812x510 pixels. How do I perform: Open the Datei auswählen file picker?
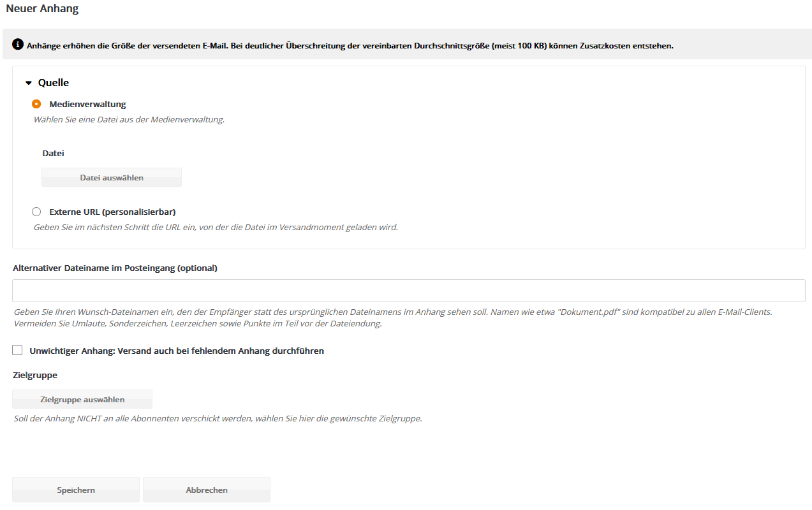coord(112,177)
